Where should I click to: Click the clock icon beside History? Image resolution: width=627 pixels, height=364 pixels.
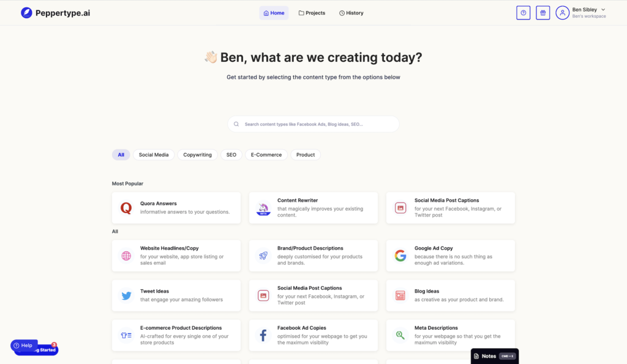(x=342, y=13)
